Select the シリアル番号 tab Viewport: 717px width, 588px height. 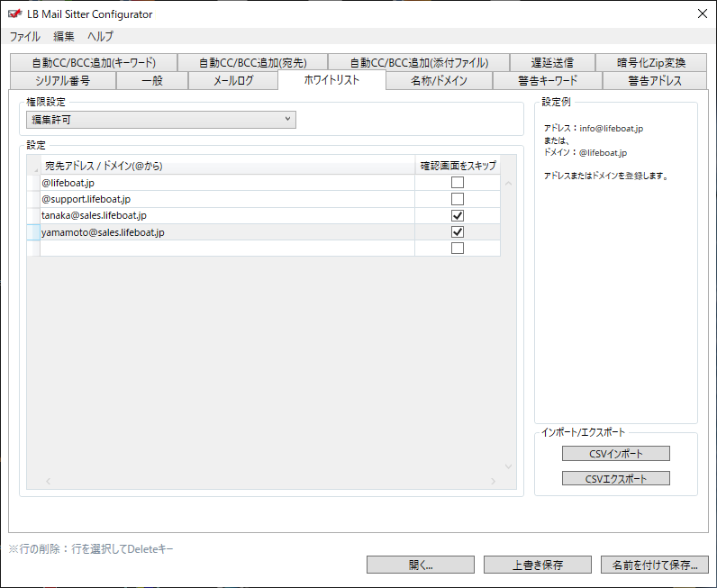coord(63,80)
